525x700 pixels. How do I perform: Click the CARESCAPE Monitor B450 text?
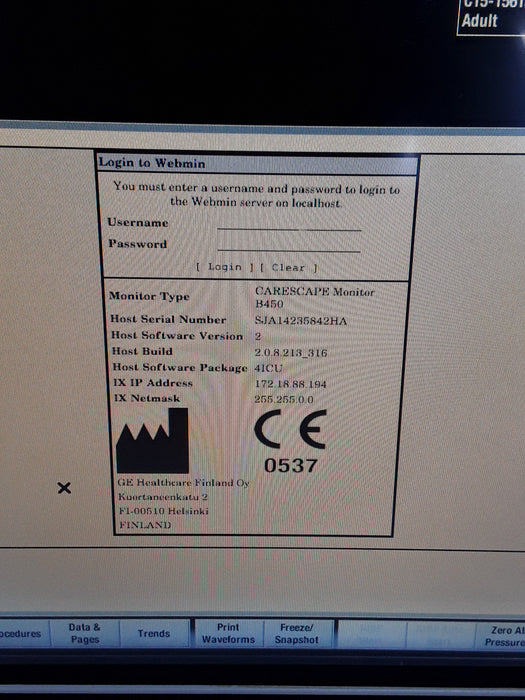pyautogui.click(x=315, y=298)
